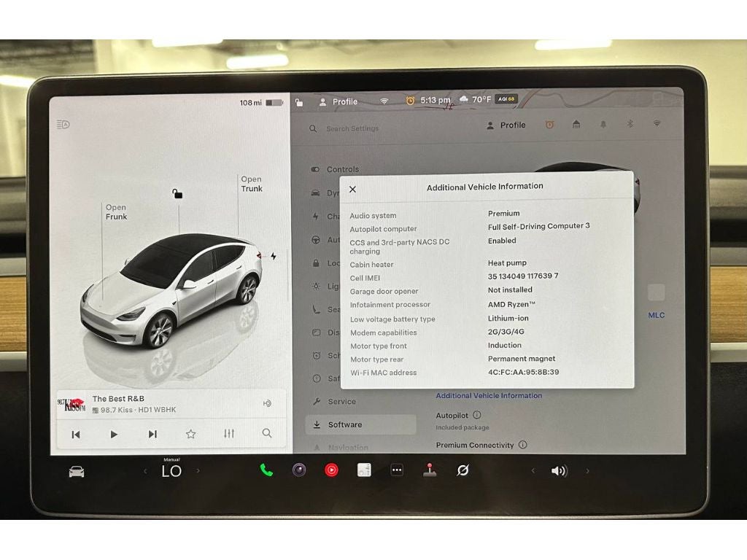This screenshot has width=747, height=560.
Task: Open the 98.7 Kiss station artwork
Action: point(71,404)
